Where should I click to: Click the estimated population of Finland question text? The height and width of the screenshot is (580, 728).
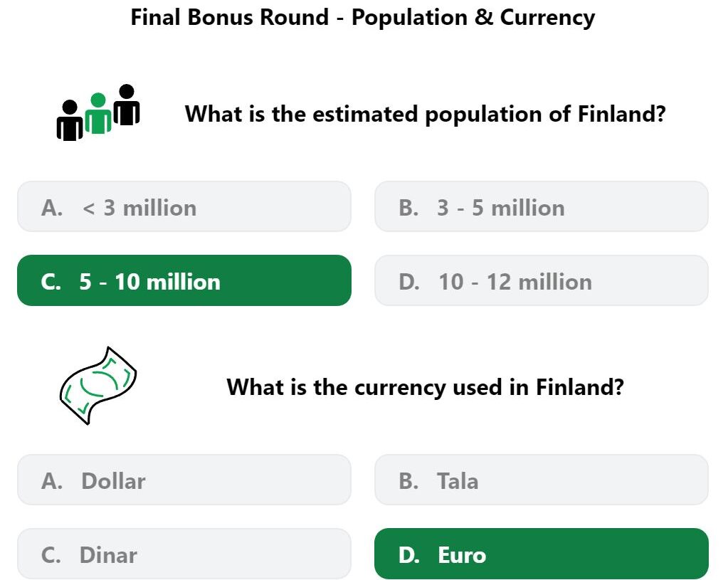point(426,114)
